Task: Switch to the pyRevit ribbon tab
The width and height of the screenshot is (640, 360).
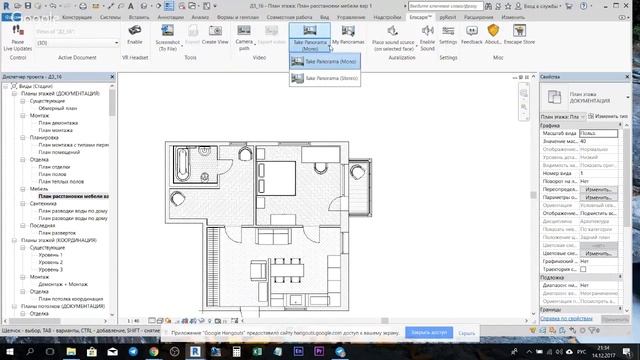Action: point(448,17)
